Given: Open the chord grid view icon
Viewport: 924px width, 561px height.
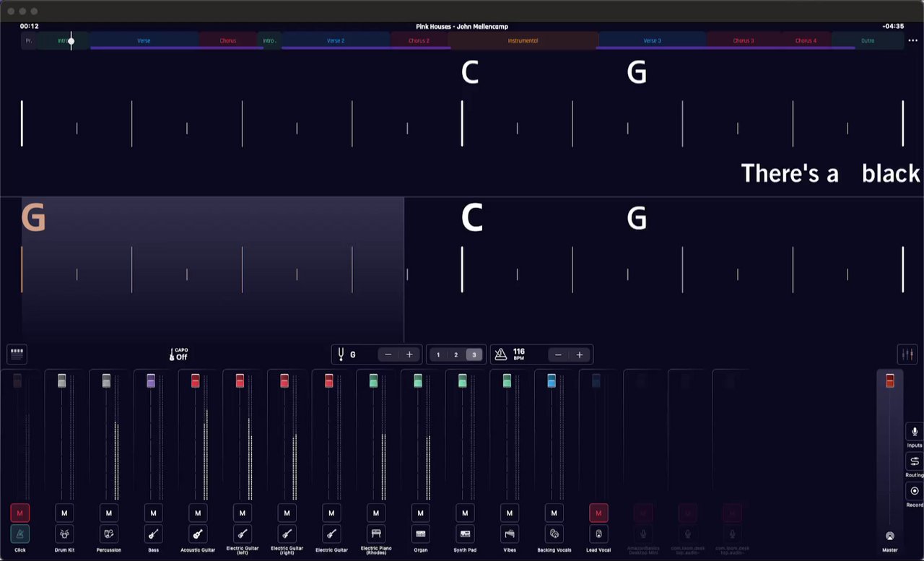Looking at the screenshot, I should [17, 354].
